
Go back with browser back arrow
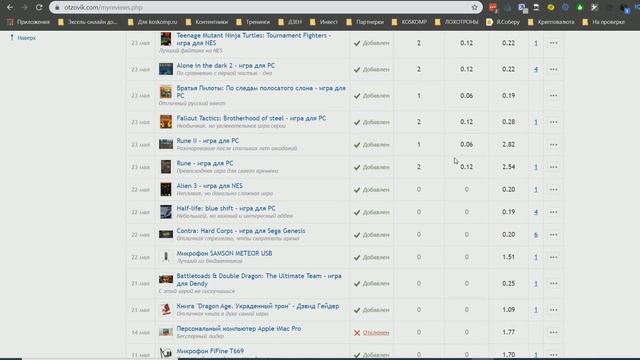(10, 7)
